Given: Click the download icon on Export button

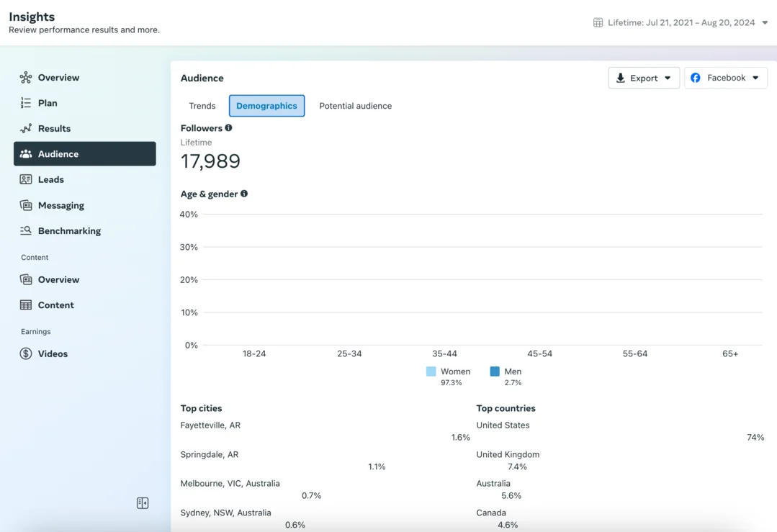Looking at the screenshot, I should click(621, 78).
